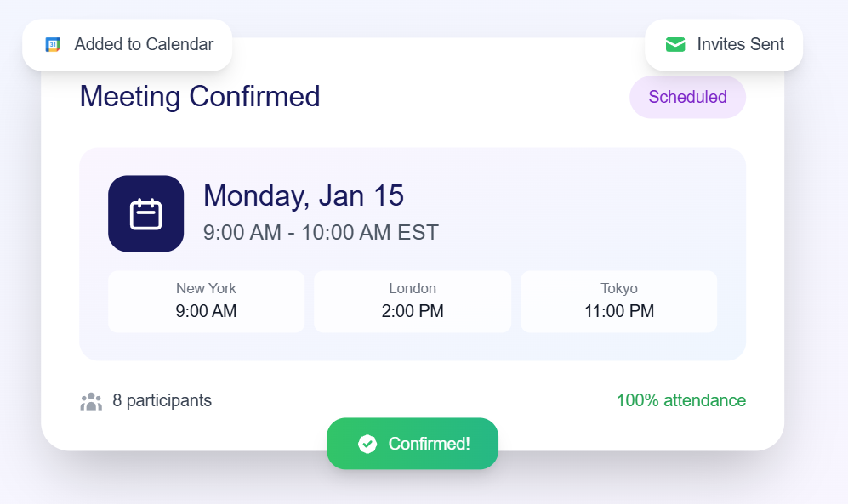Toggle the New York time zone card
The height and width of the screenshot is (504, 848).
tap(206, 301)
